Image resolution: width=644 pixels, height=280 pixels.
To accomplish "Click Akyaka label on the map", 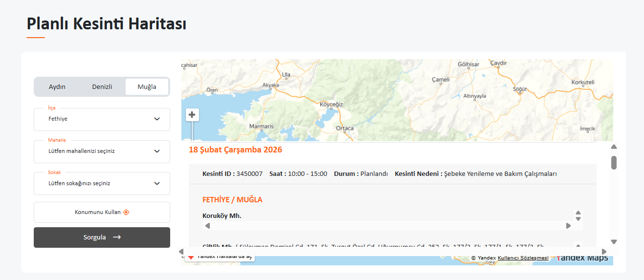I will tap(271, 85).
